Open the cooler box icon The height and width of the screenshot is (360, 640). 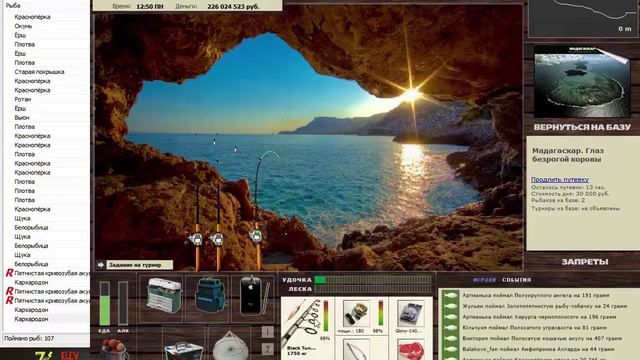[x=183, y=351]
